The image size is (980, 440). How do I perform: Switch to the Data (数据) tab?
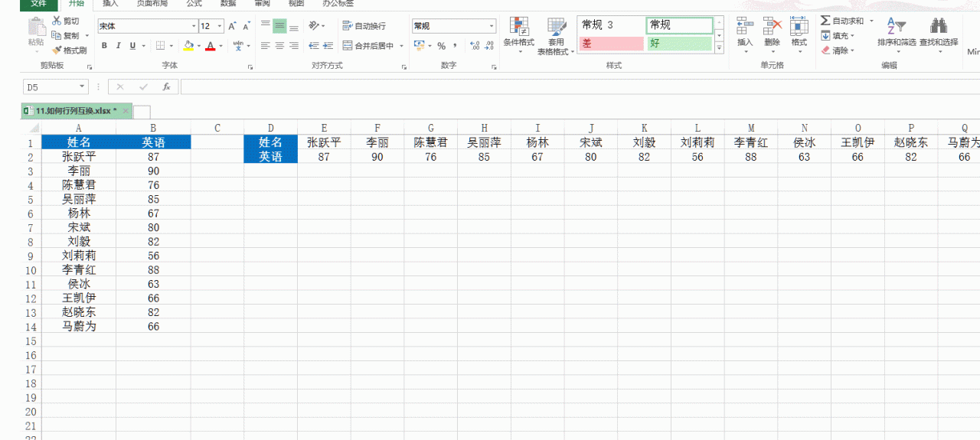pyautogui.click(x=228, y=4)
